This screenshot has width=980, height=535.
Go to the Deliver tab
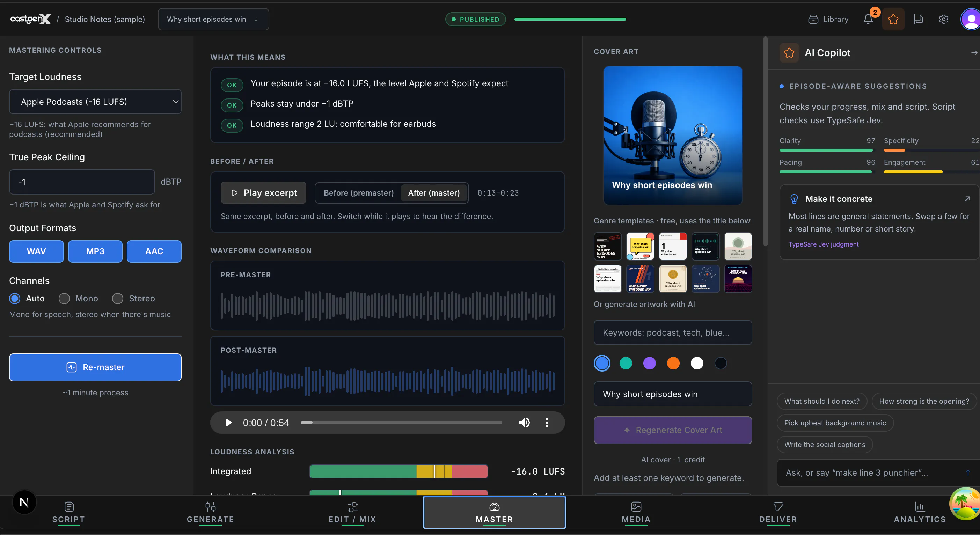click(777, 512)
